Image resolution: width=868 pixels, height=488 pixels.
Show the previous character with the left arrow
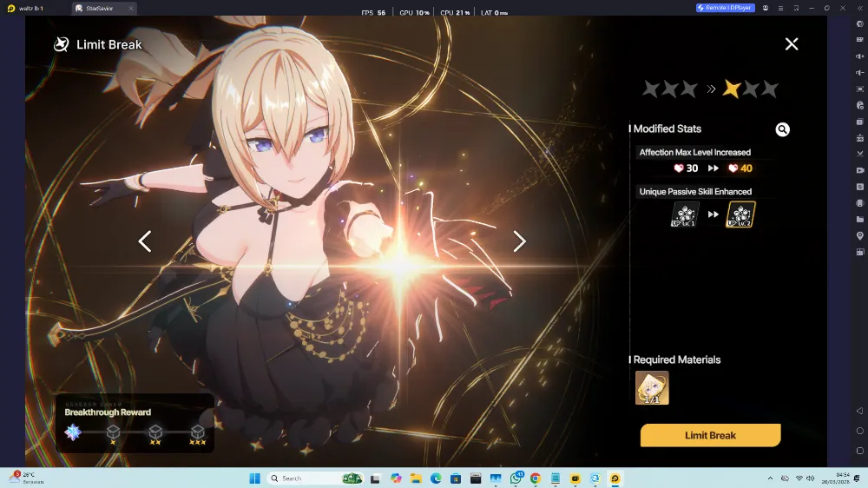tap(145, 241)
